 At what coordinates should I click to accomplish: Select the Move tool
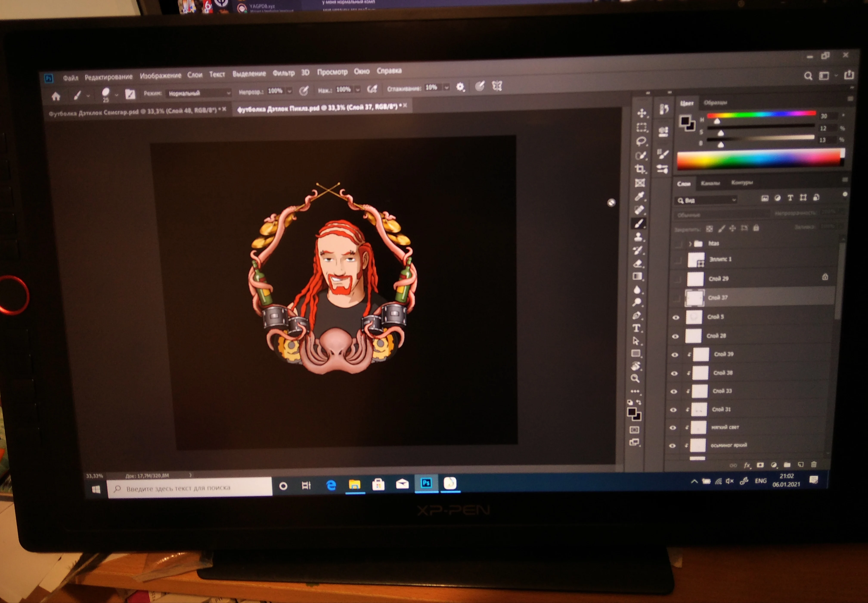[641, 113]
